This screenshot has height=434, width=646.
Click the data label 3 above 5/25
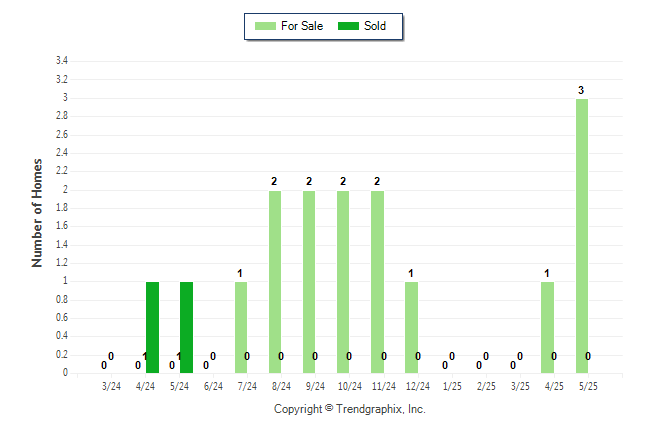point(581,90)
